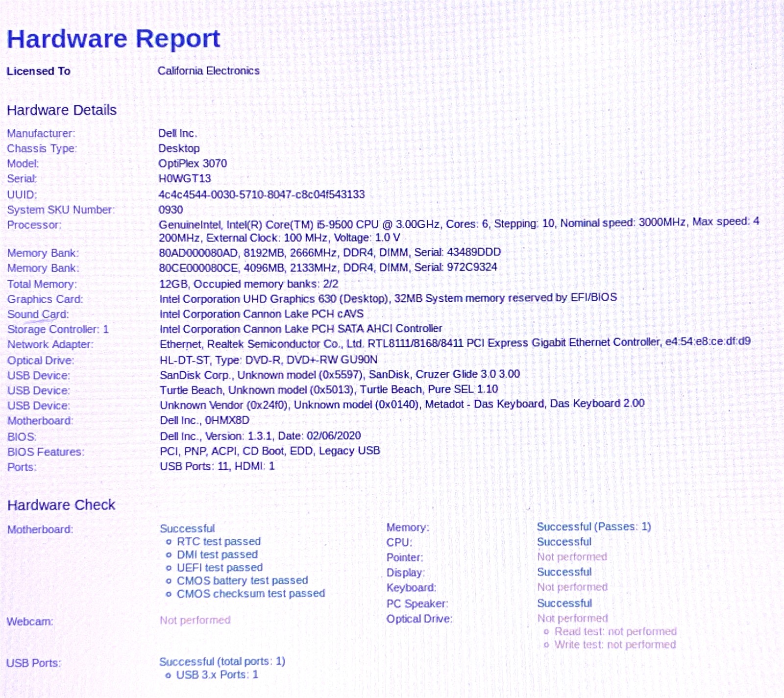The width and height of the screenshot is (784, 698).
Task: Click the Hardware Check heading
Action: (61, 505)
